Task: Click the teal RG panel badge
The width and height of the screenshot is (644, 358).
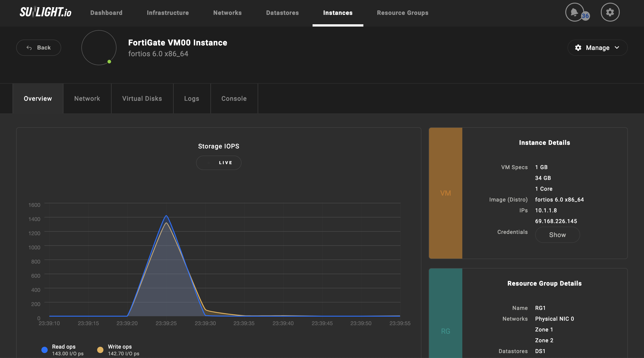Action: pyautogui.click(x=445, y=313)
